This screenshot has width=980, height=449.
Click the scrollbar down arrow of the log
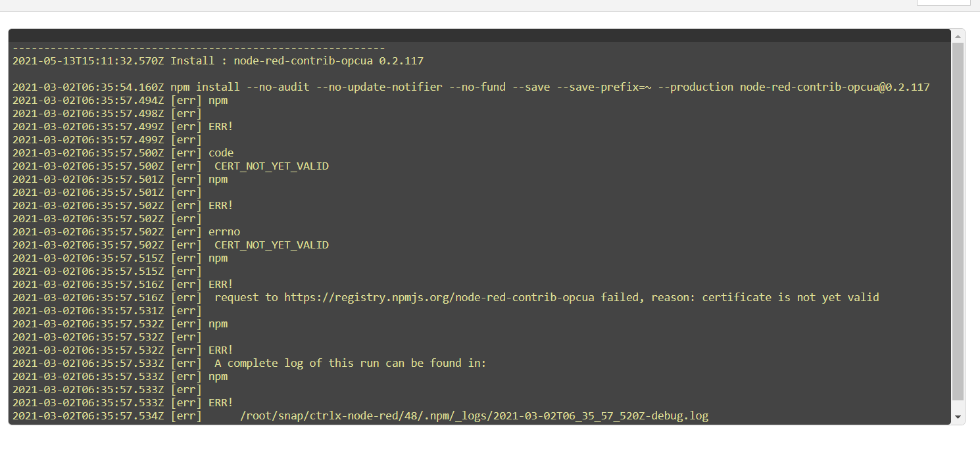click(958, 417)
